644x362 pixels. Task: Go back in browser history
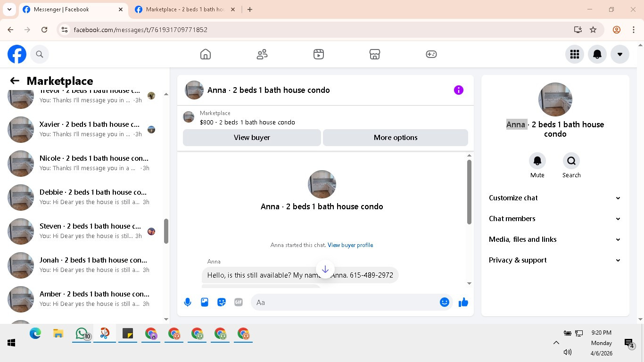coord(10,30)
